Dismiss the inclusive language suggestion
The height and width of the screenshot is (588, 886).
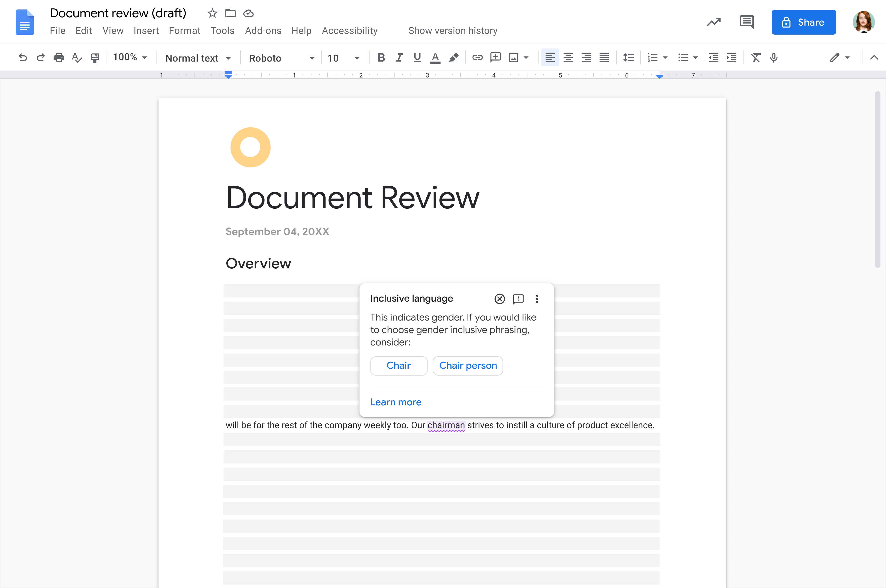click(x=499, y=299)
